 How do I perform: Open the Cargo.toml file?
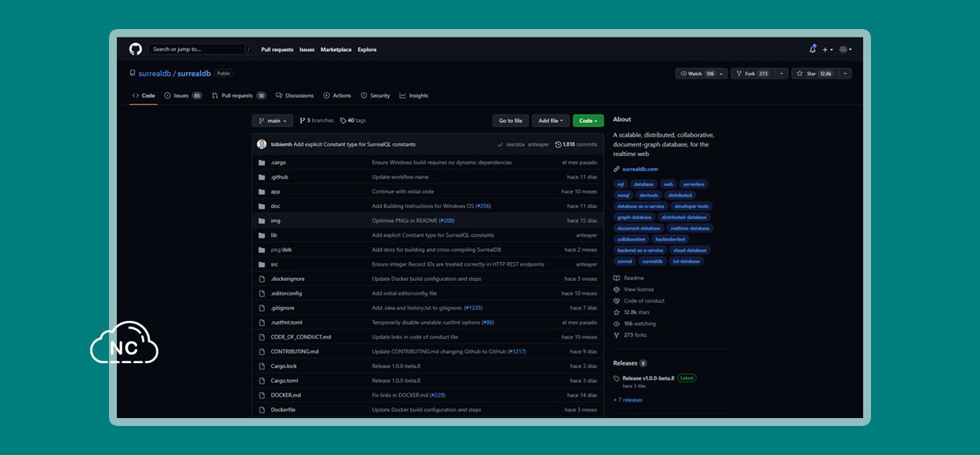[285, 380]
